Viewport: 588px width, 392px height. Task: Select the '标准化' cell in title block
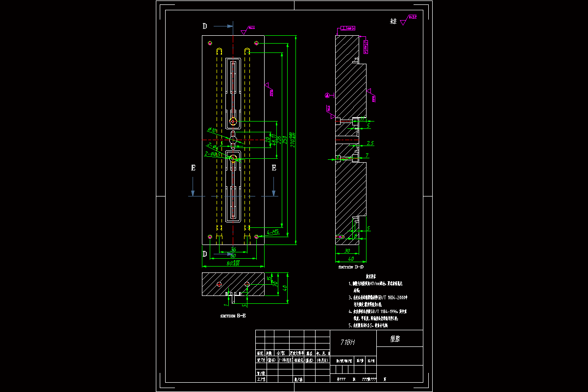299,360
